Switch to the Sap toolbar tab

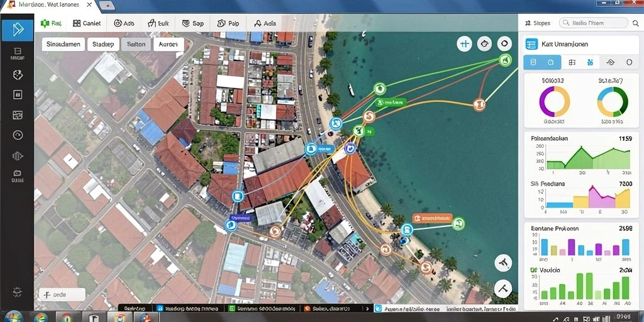192,23
